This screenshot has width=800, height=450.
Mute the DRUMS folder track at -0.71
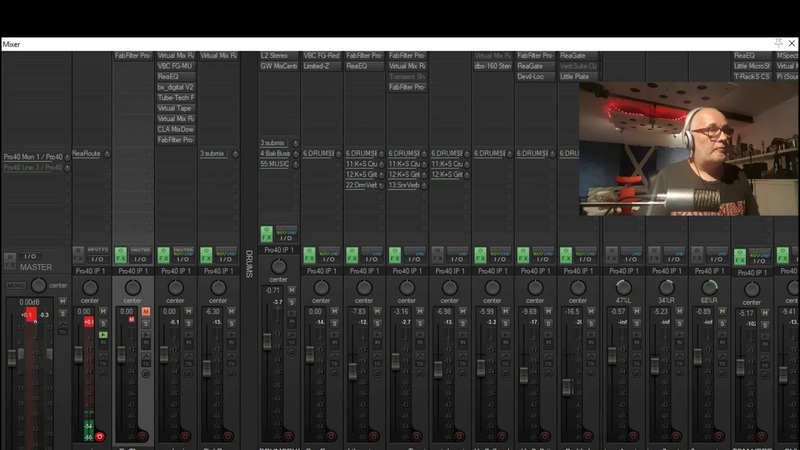(291, 290)
